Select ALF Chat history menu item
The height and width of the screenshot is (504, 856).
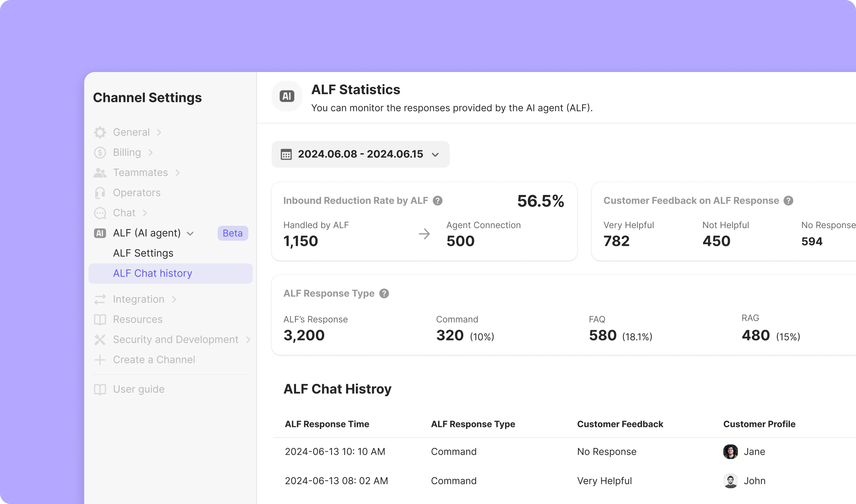click(153, 273)
